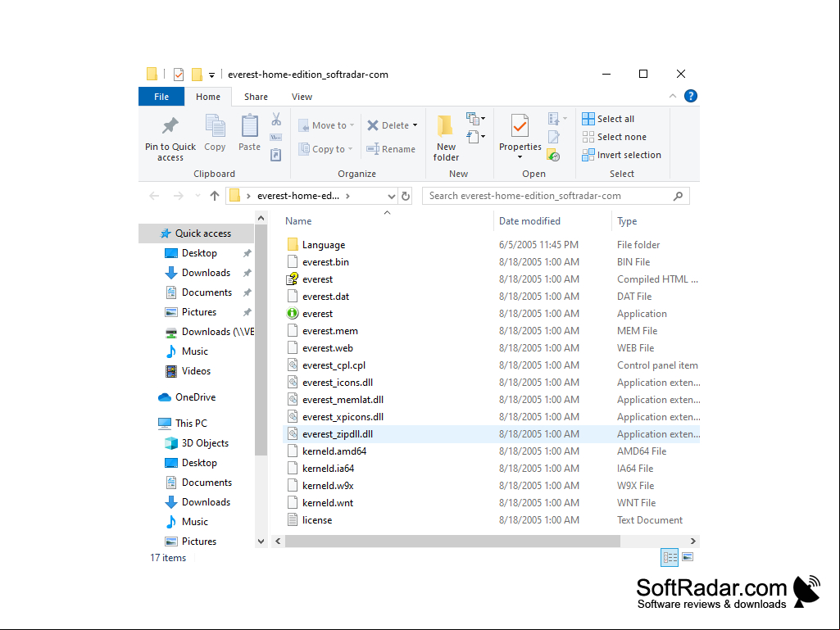Click the address bar path

point(311,196)
